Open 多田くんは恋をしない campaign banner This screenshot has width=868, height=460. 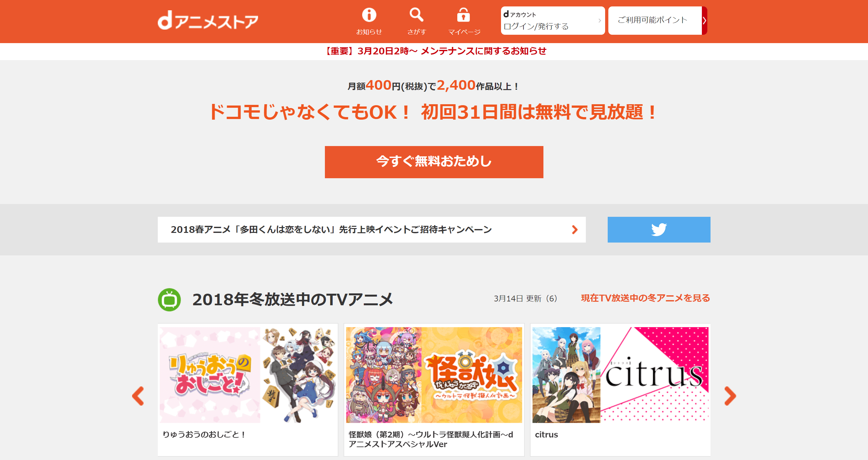click(372, 230)
